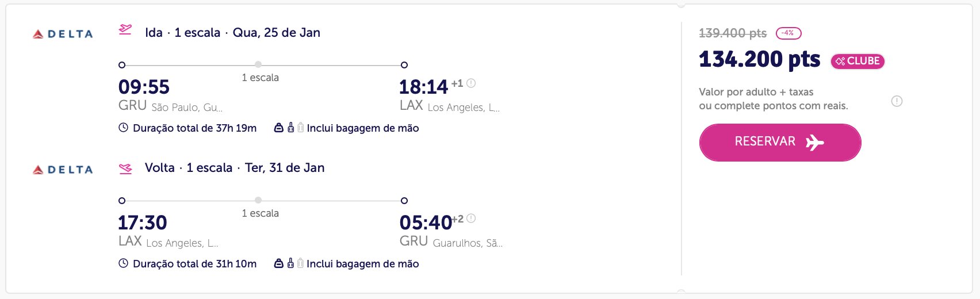Click the info icon next to 05:40 +2
Image resolution: width=980 pixels, height=299 pixels.
click(x=471, y=218)
